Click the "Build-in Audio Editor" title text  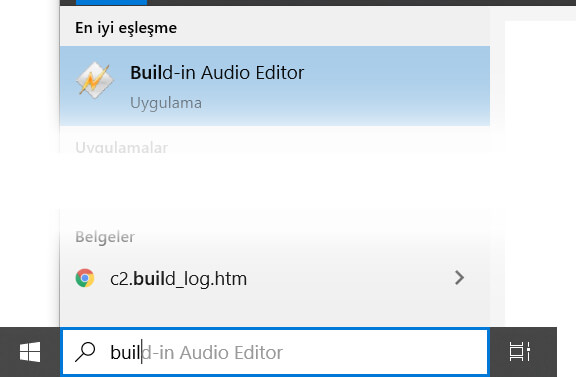pyautogui.click(x=217, y=72)
